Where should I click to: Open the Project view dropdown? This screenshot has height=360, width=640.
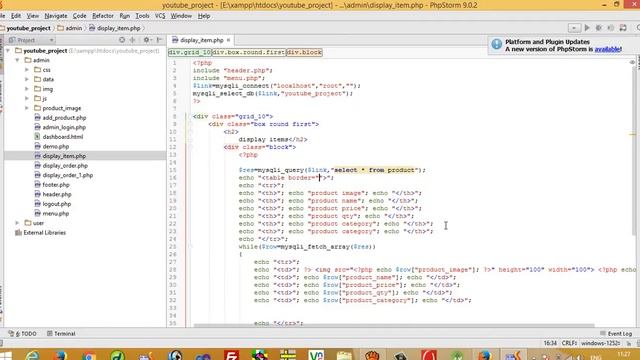[x=32, y=40]
